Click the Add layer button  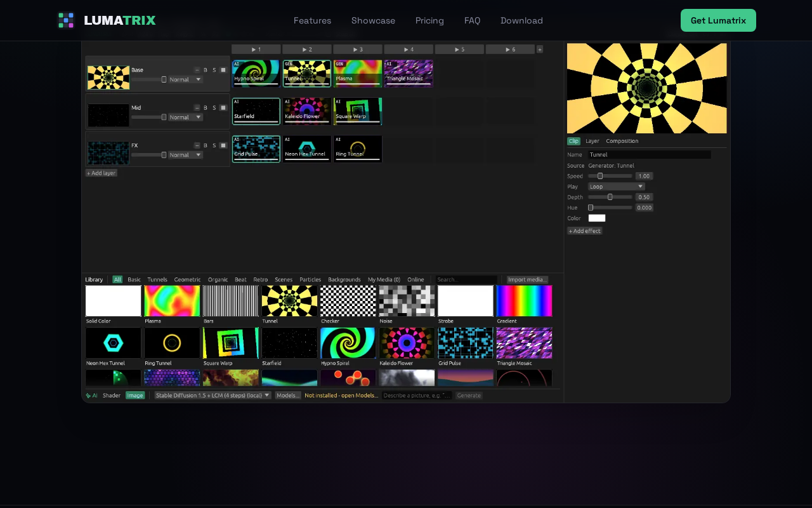pyautogui.click(x=101, y=173)
